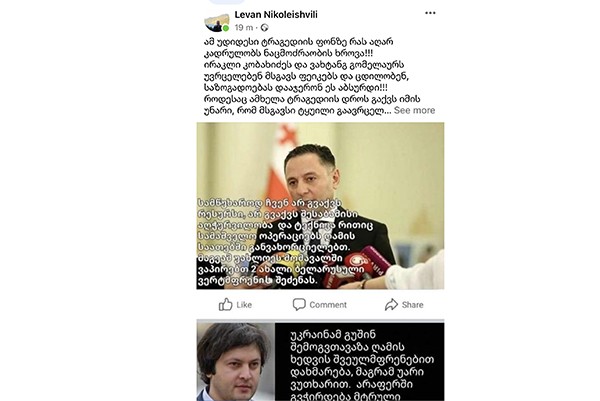
Task: Open Levan Nikoleishvili's profile picture
Action: click(x=217, y=22)
